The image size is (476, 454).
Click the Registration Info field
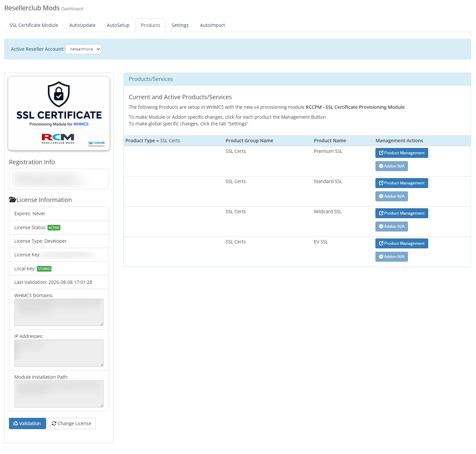(59, 179)
